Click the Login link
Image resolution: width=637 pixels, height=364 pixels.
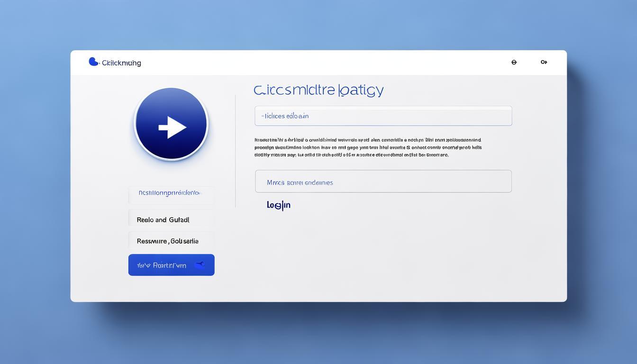(x=279, y=205)
